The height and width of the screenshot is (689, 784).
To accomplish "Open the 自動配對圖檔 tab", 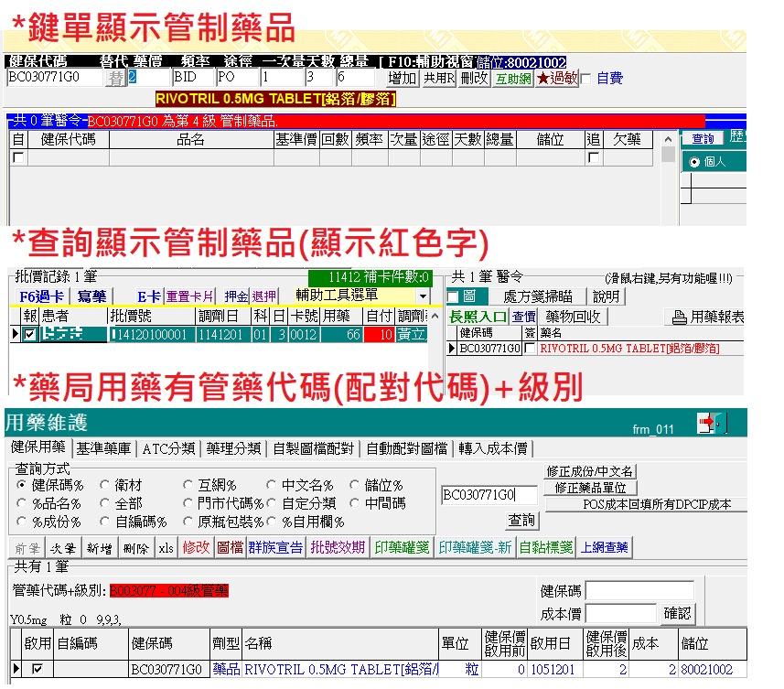I will point(407,448).
